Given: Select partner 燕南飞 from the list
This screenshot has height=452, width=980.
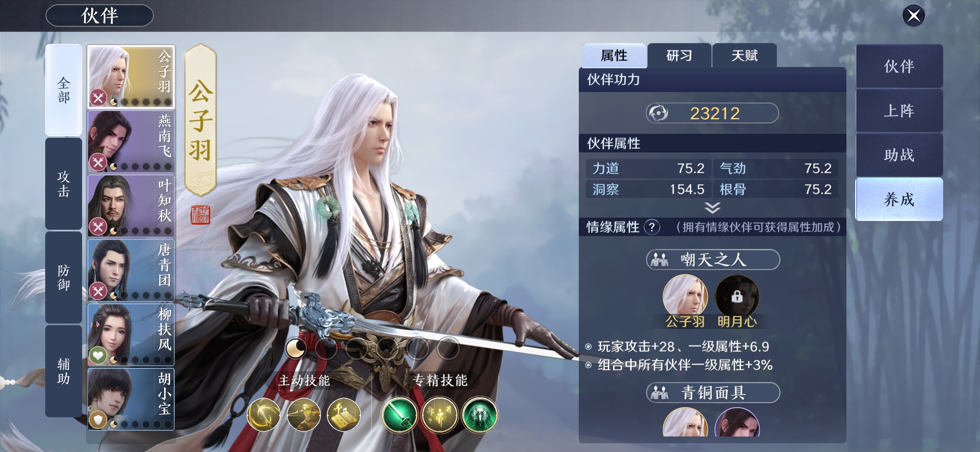Looking at the screenshot, I should [x=131, y=141].
